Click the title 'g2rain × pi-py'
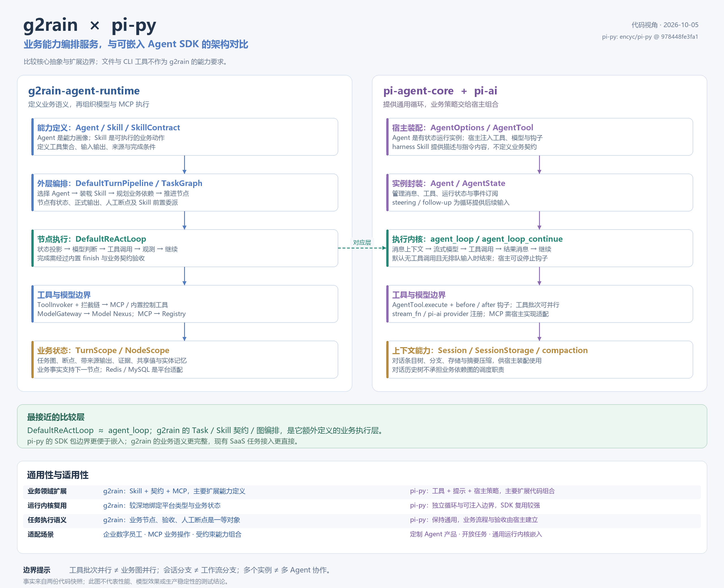Image resolution: width=724 pixels, height=588 pixels. pos(90,25)
